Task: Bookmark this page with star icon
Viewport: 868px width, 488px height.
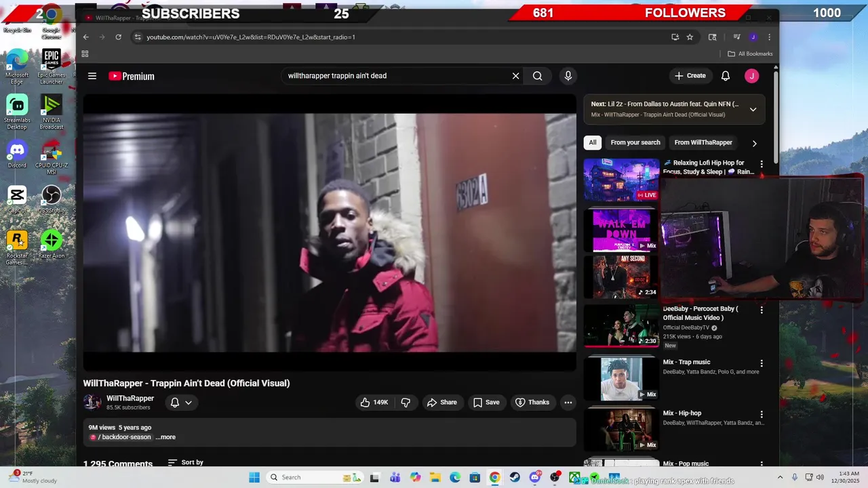Action: 690,37
